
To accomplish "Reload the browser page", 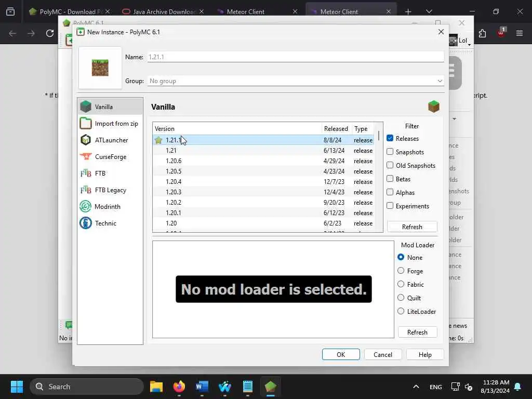I will click(x=50, y=33).
